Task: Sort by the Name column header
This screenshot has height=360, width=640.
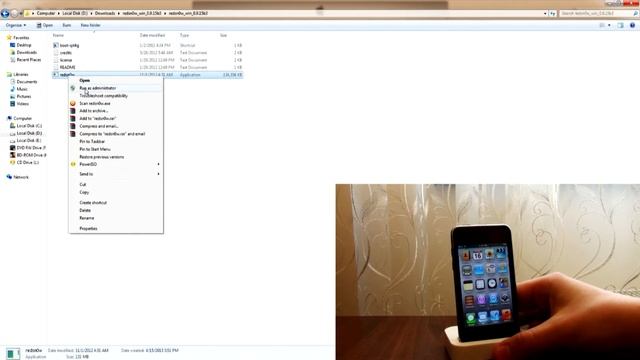Action: 58,36
